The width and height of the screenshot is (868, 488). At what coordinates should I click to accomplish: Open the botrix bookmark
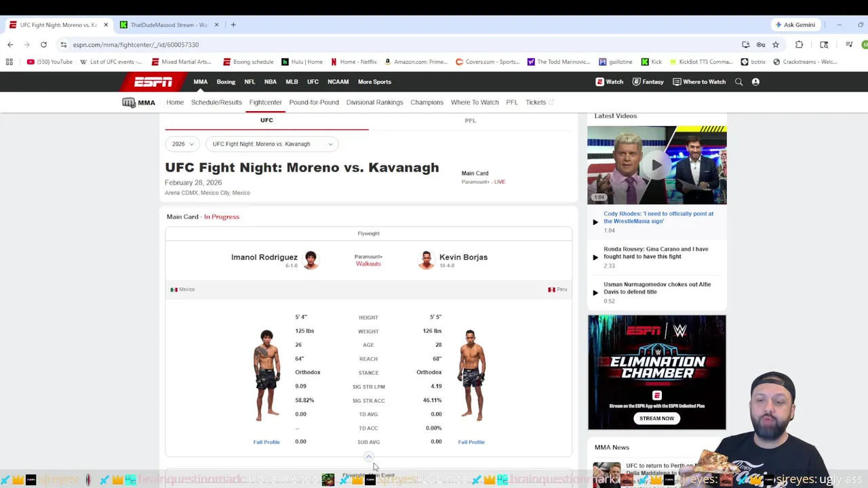pyautogui.click(x=753, y=62)
